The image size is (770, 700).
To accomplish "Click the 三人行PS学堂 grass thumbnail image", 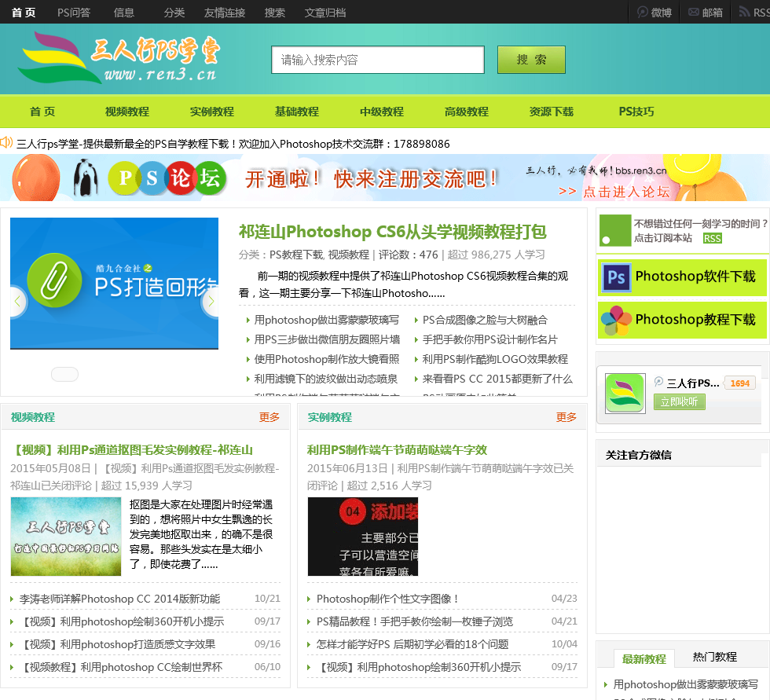I will coord(66,537).
